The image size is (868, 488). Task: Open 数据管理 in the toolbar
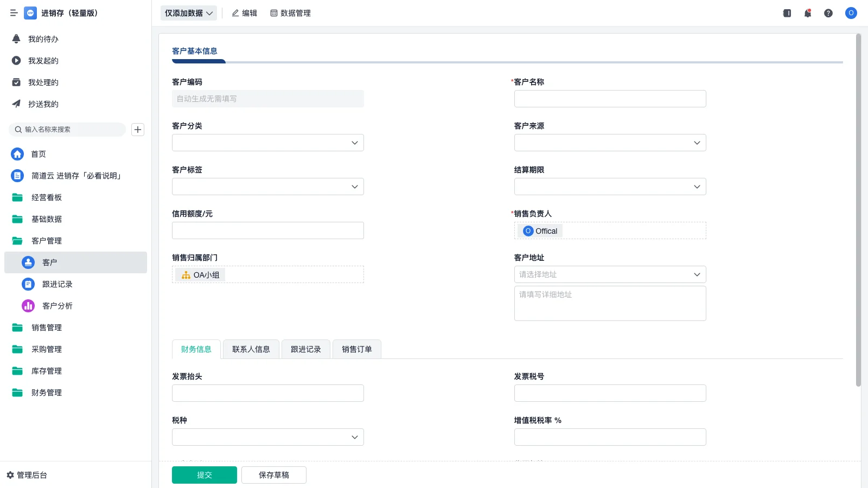[290, 13]
